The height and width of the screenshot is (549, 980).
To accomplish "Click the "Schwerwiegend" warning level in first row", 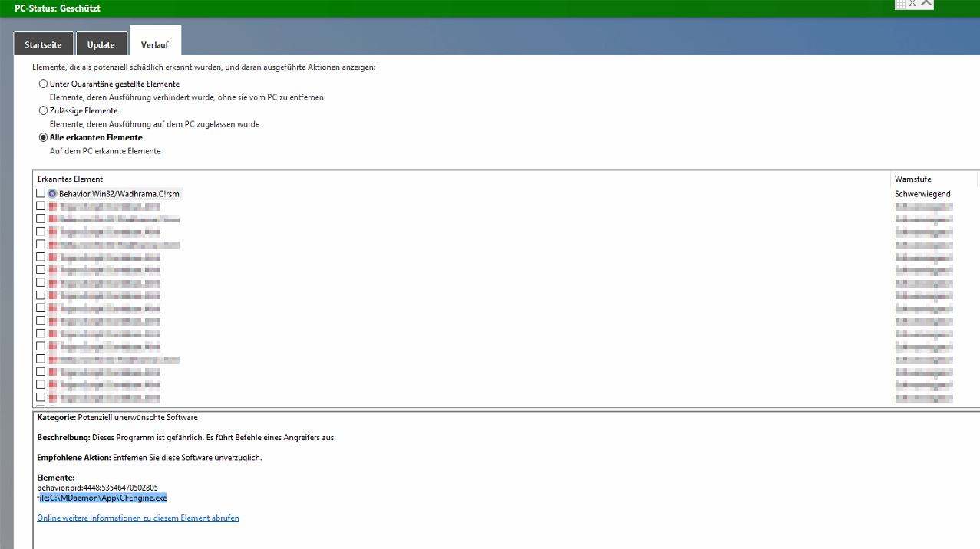I will (922, 194).
